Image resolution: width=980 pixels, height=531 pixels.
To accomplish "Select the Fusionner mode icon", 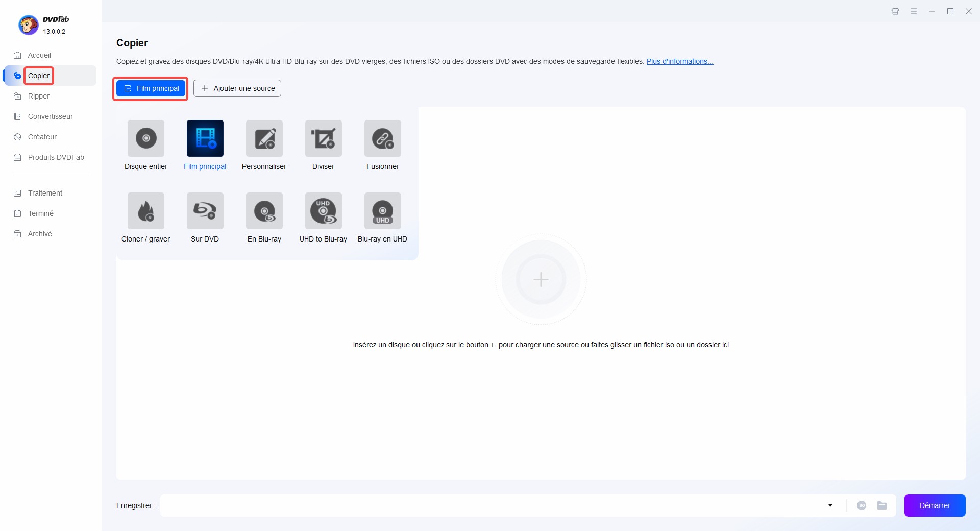I will (383, 138).
